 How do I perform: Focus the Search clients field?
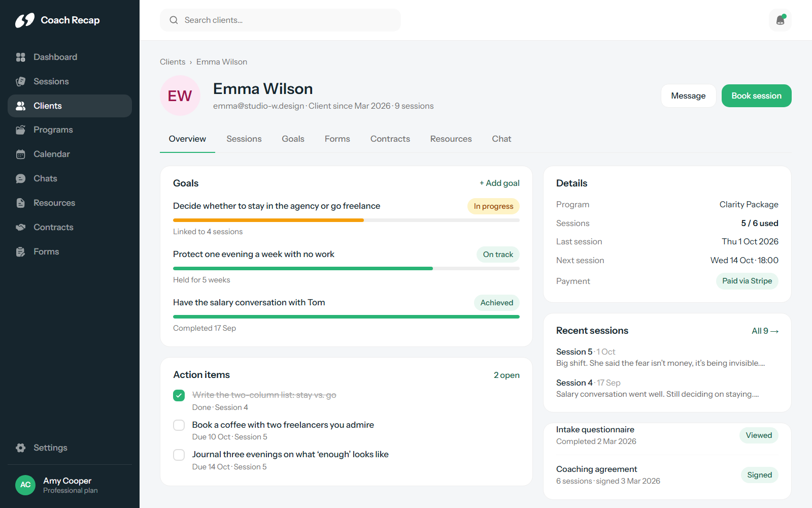(x=280, y=20)
